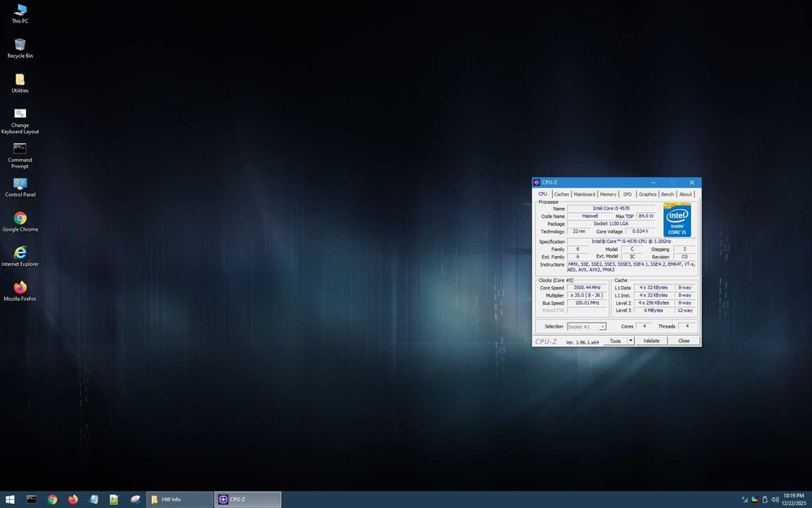Screen dimensions: 812x508
Task: Open the clock and date flyout
Action: click(x=793, y=500)
